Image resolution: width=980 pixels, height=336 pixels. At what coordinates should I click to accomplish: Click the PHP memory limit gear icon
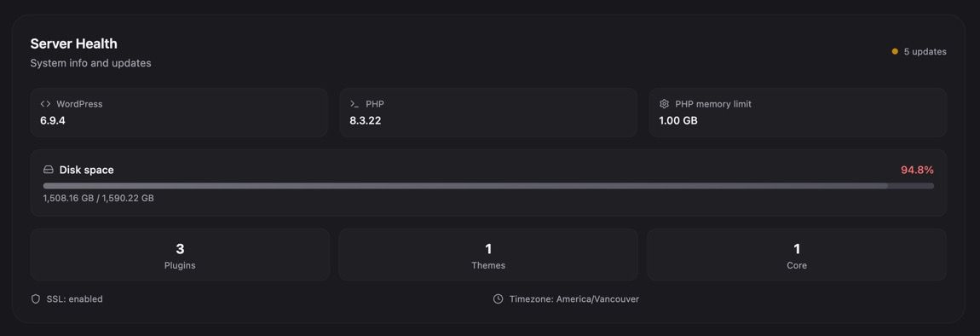[x=664, y=104]
